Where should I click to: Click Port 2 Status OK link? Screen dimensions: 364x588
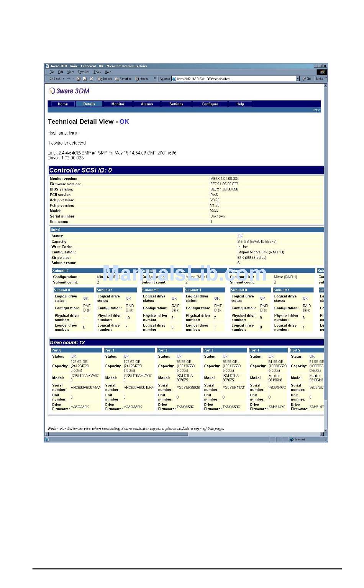[x=179, y=356]
